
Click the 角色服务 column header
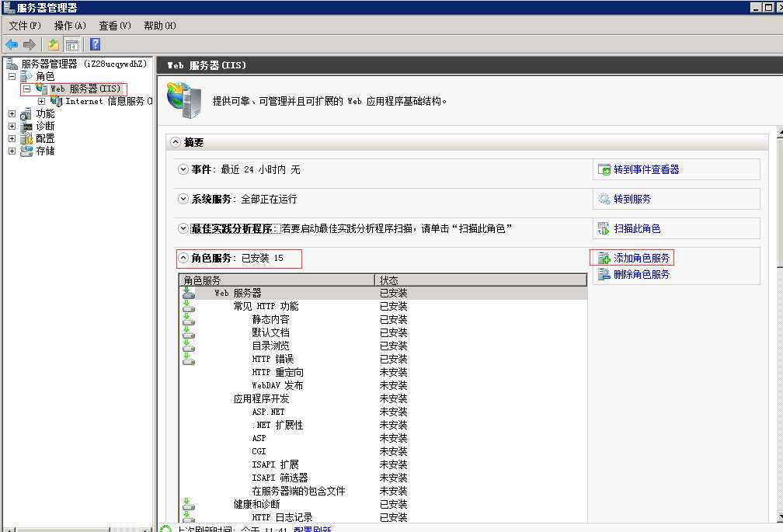277,280
